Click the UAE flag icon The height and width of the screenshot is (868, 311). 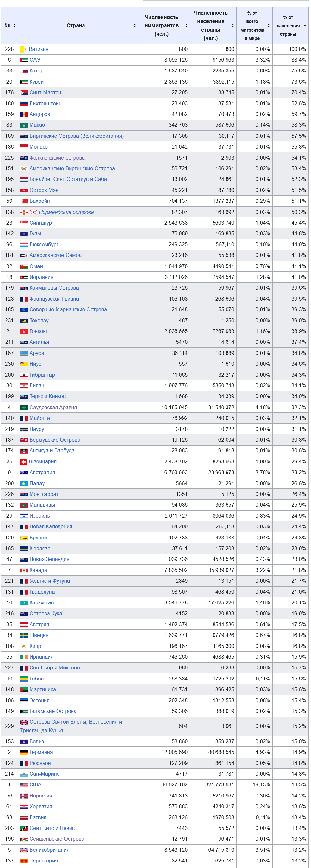pyautogui.click(x=24, y=60)
